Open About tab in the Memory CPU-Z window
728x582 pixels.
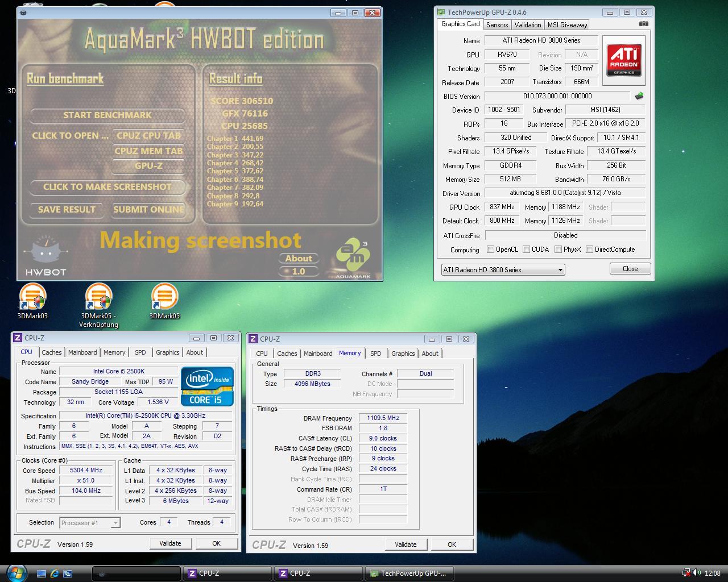(430, 354)
